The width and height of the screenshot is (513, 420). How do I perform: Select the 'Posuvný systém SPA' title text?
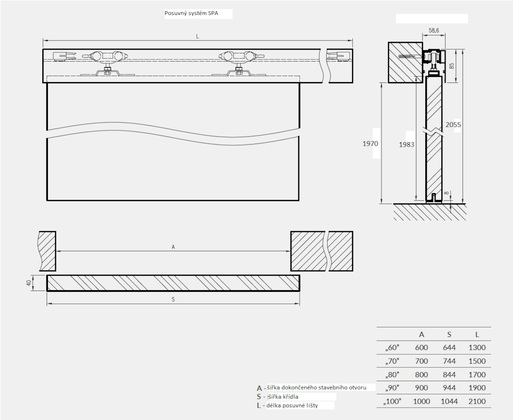tap(190, 14)
